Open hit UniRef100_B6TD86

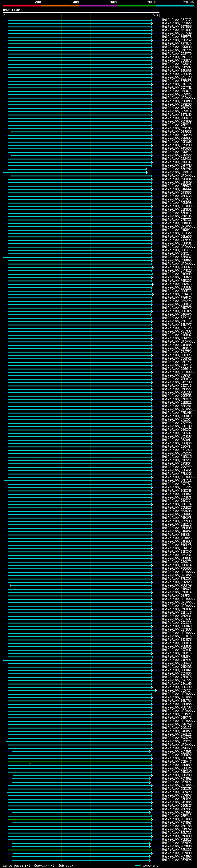click(x=177, y=26)
